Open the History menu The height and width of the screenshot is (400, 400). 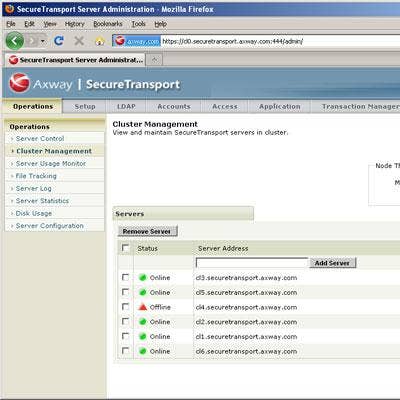point(75,24)
